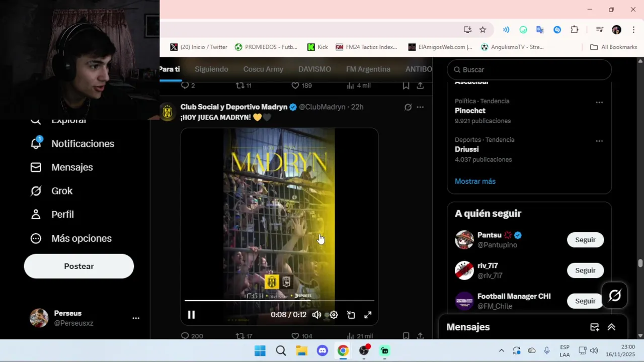Image resolution: width=644 pixels, height=362 pixels.
Task: Pause the Madryn video
Action: pos(191,315)
